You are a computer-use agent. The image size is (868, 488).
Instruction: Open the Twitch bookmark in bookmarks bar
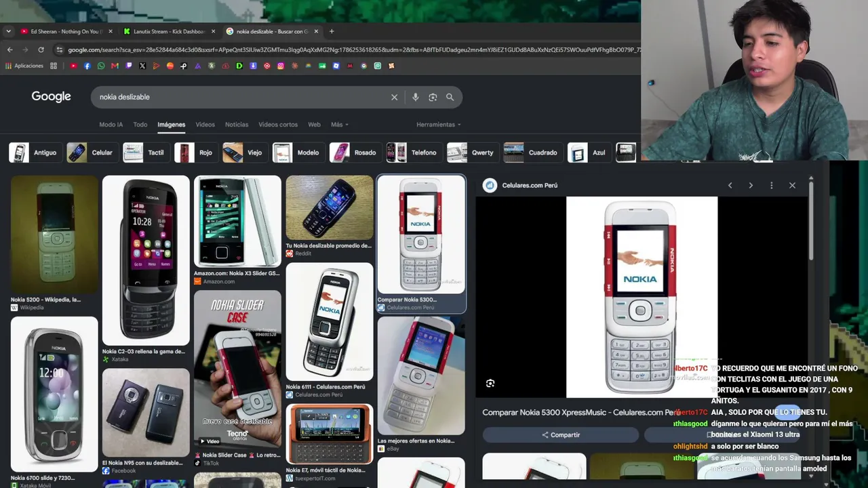(x=129, y=66)
